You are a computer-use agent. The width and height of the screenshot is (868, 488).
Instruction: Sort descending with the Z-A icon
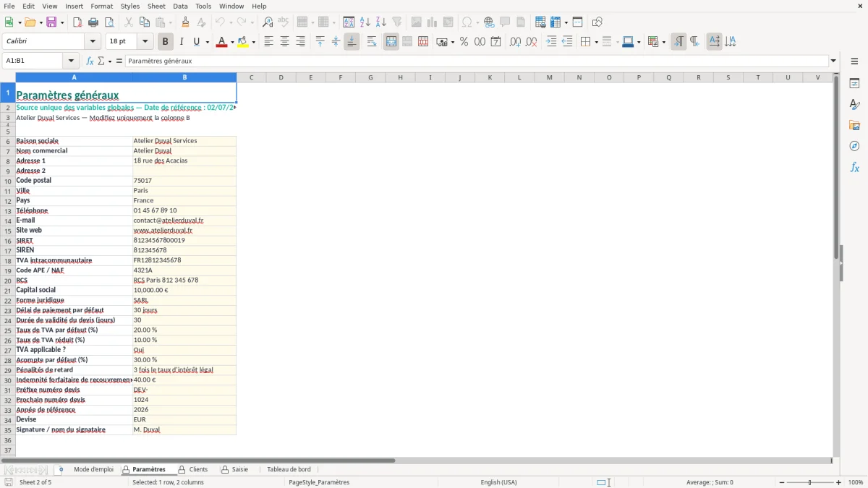coord(381,22)
